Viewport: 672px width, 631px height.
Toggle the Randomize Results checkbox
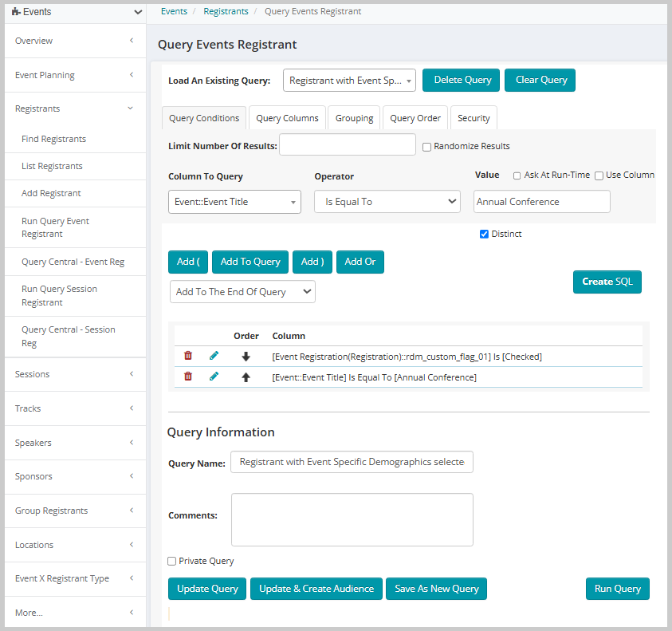pos(426,147)
